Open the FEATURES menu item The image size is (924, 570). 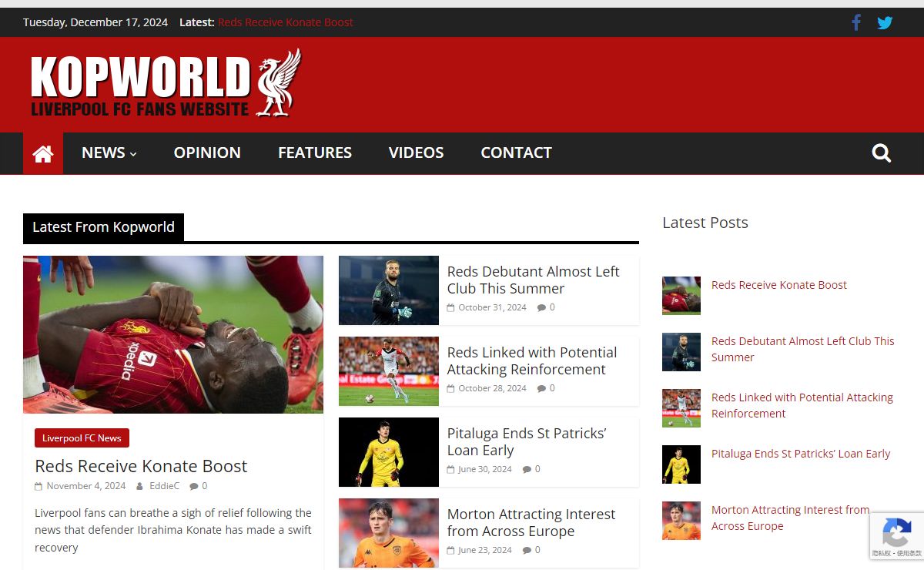(x=315, y=153)
